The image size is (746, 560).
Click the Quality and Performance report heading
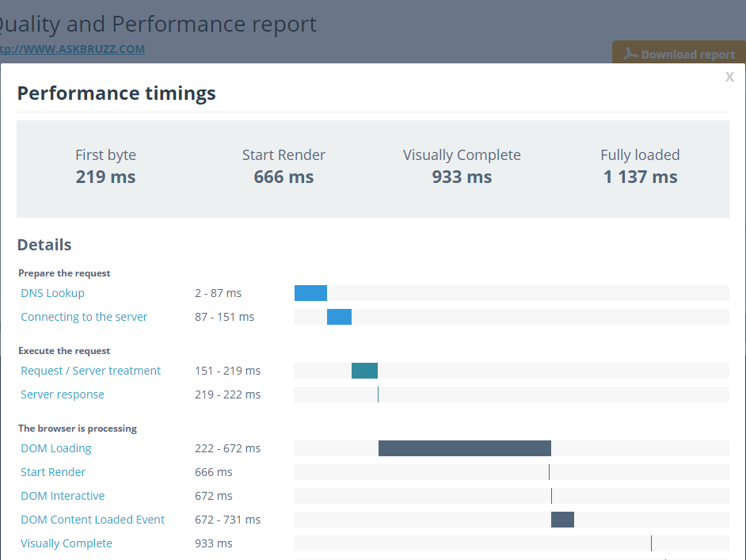[x=158, y=24]
